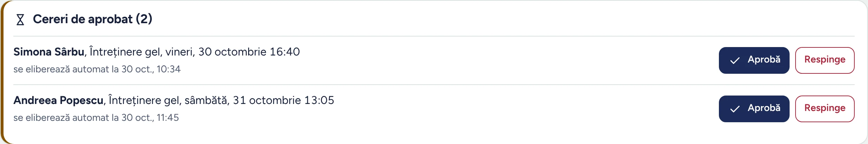Select the date 'sâmbătă, 31 octombrie 13:05'
Image resolution: width=868 pixels, height=144 pixels.
tap(259, 100)
